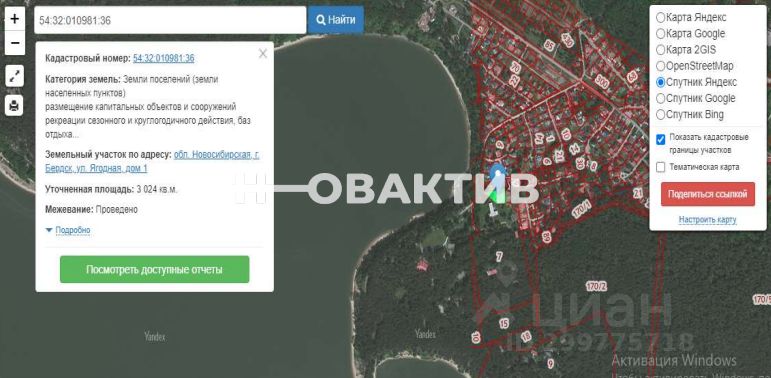Enable Тематическая карта checkbox

click(x=661, y=167)
